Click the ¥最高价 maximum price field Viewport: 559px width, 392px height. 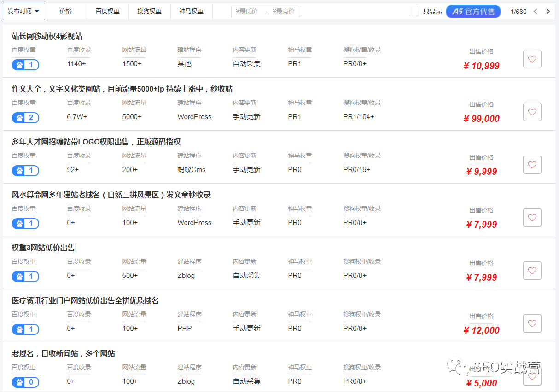(x=284, y=12)
